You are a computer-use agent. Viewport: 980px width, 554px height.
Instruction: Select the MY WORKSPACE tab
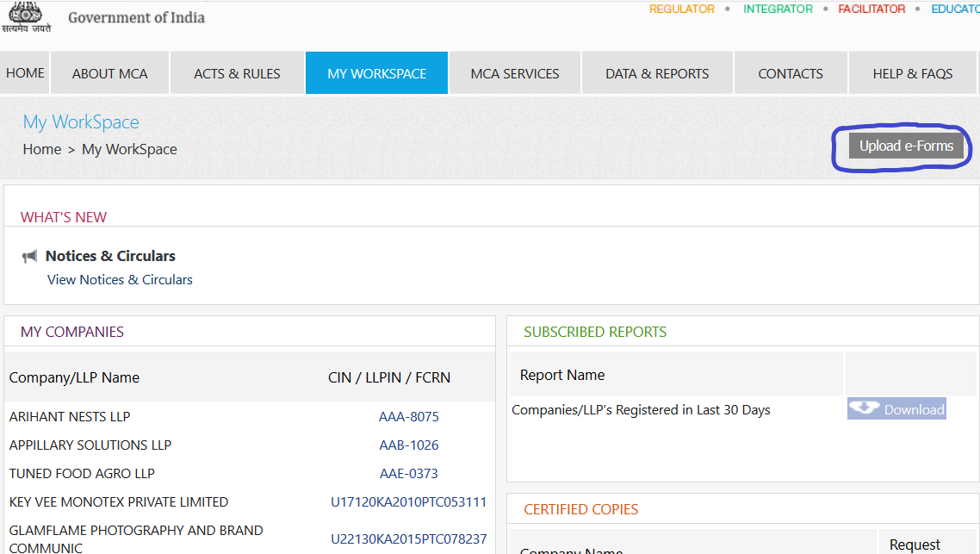377,73
